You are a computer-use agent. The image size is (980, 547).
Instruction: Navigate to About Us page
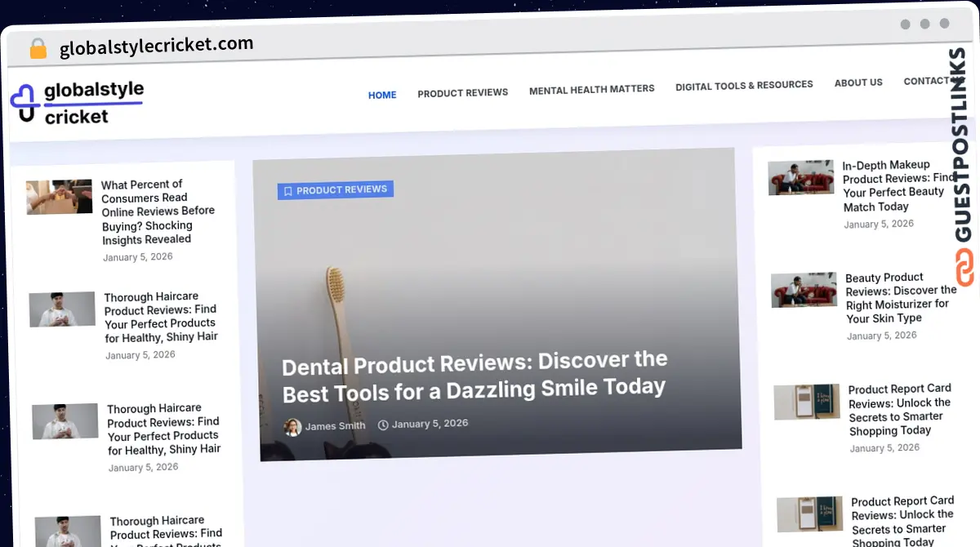tap(858, 82)
